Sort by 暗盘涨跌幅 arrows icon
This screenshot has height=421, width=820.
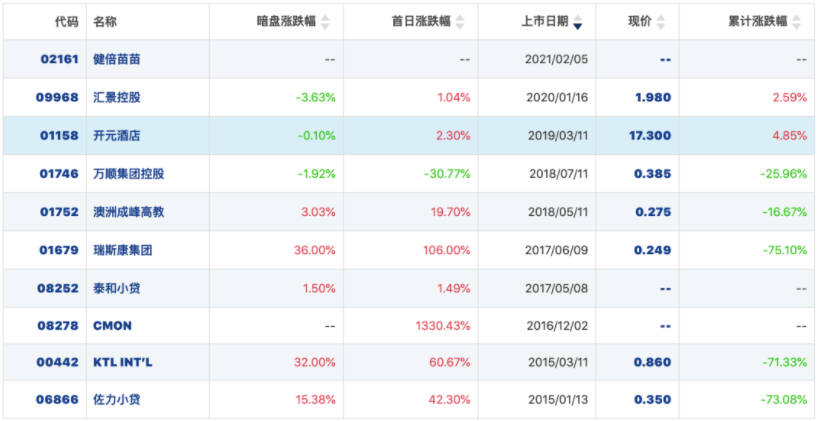325,22
